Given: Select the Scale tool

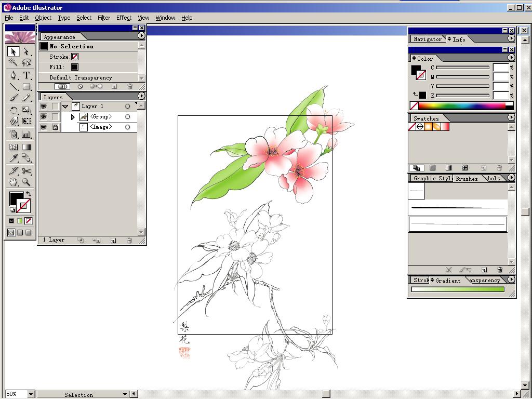Looking at the screenshot, I should 26,110.
